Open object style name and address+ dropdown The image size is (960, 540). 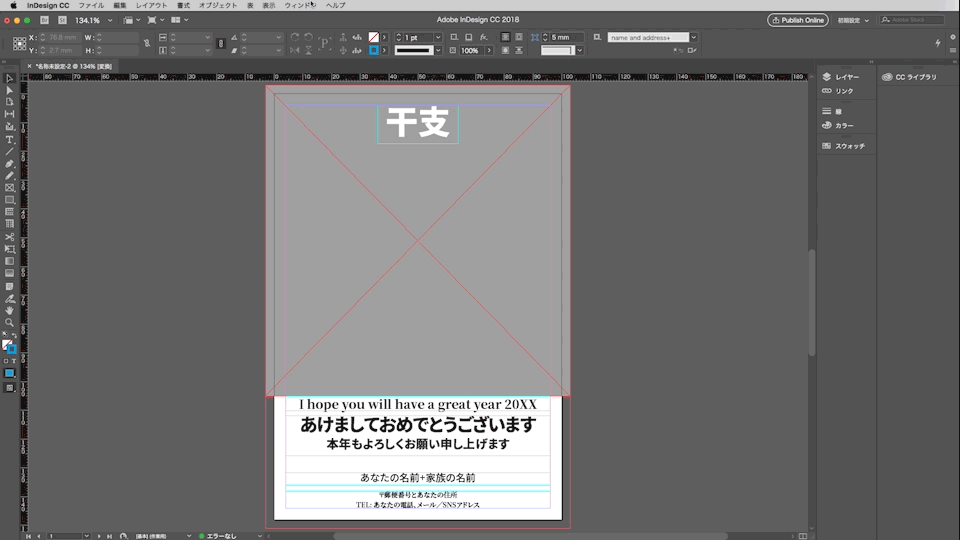pyautogui.click(x=694, y=37)
